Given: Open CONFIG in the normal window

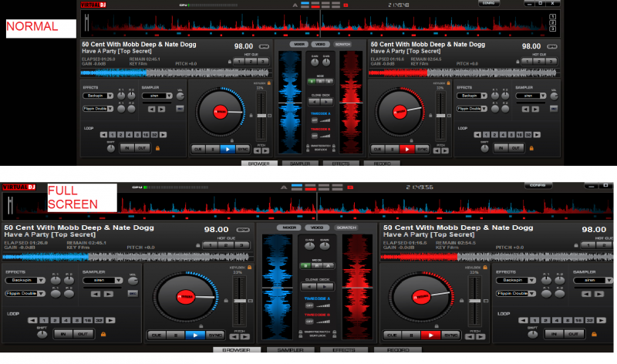Looking at the screenshot, I should pyautogui.click(x=489, y=3).
